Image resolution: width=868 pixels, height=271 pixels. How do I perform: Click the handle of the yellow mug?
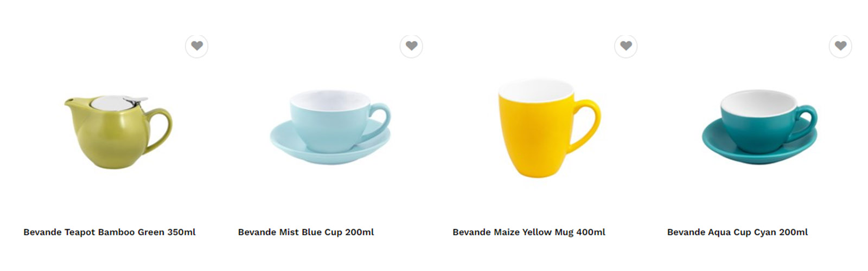tap(587, 125)
